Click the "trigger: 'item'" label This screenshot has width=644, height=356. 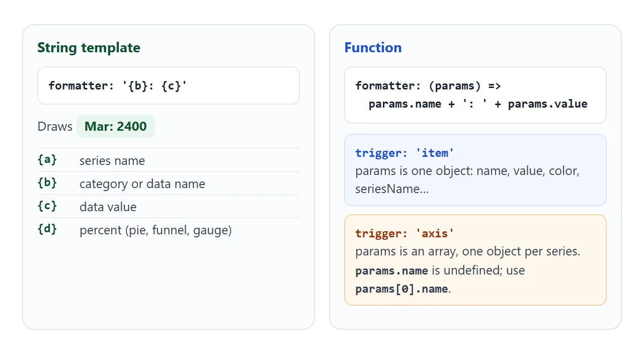coord(405,153)
